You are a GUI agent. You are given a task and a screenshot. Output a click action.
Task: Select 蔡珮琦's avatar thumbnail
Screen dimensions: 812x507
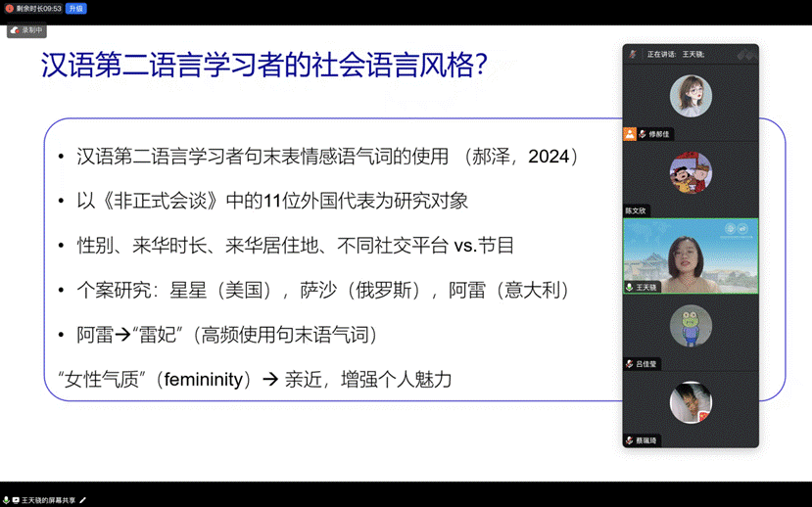(691, 403)
